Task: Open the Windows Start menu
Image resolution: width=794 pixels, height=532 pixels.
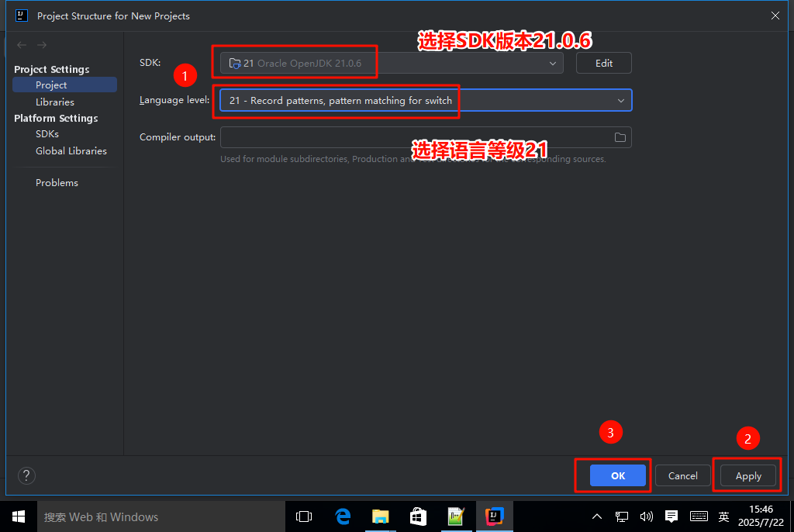Action: pyautogui.click(x=19, y=516)
